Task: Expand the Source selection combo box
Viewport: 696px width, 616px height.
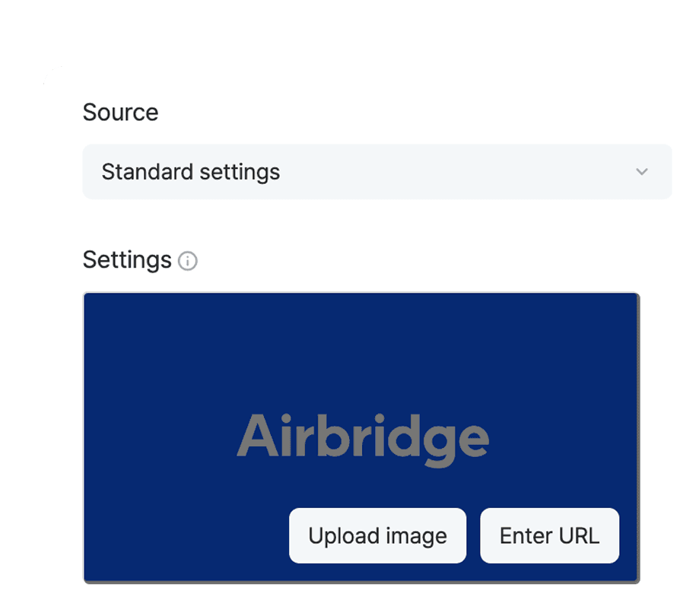Action: pyautogui.click(x=377, y=172)
